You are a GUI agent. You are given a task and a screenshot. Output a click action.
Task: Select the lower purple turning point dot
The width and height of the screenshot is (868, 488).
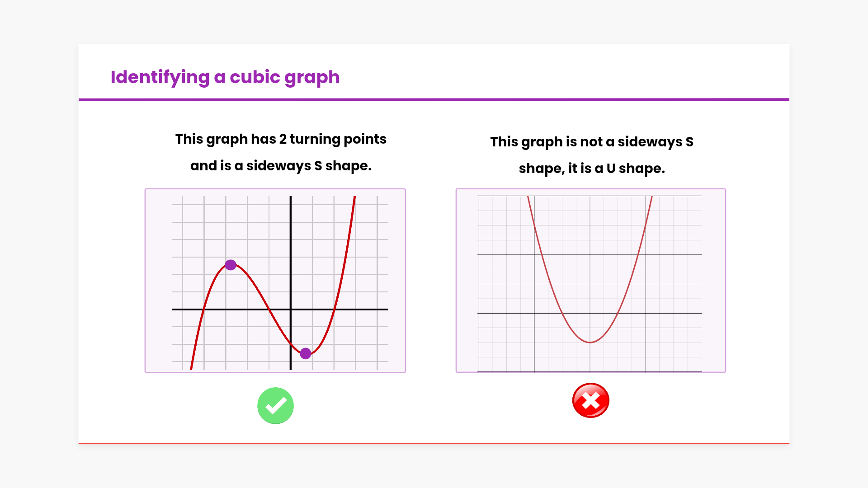306,353
